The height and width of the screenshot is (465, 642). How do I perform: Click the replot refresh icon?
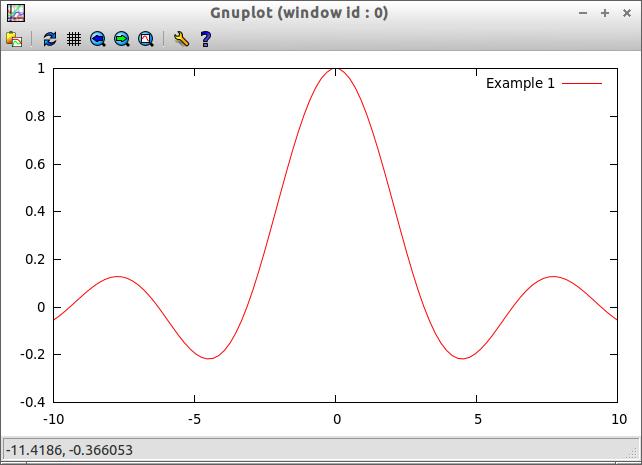[50, 39]
